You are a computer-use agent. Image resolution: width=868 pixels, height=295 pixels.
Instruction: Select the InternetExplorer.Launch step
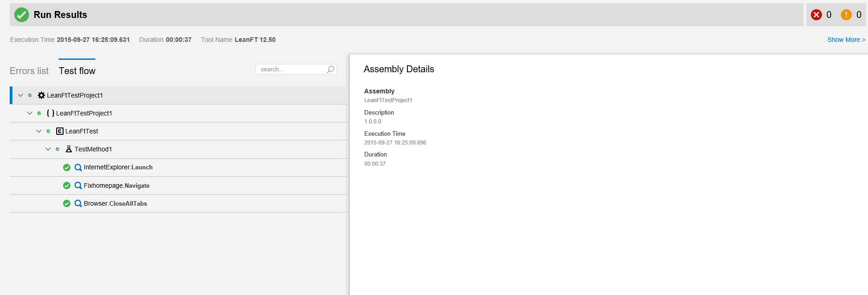tap(118, 168)
